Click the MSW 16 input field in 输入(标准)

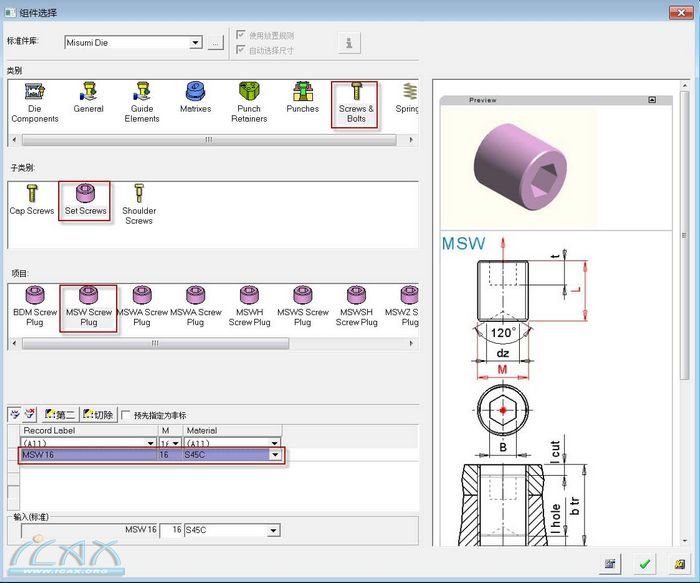89,530
